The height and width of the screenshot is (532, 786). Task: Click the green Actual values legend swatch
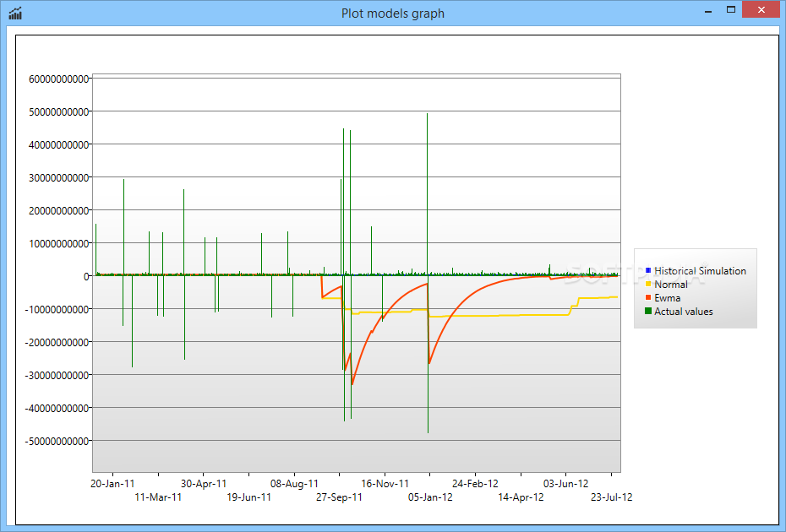(x=648, y=311)
